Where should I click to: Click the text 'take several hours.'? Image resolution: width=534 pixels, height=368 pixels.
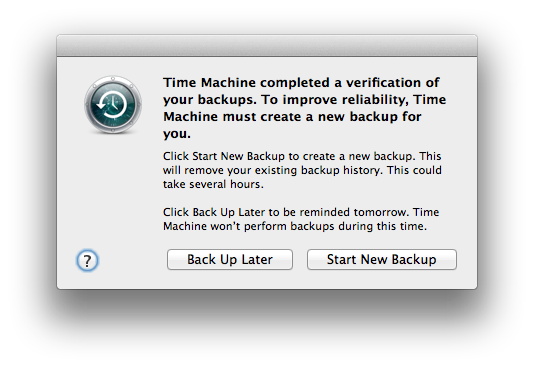pyautogui.click(x=213, y=184)
